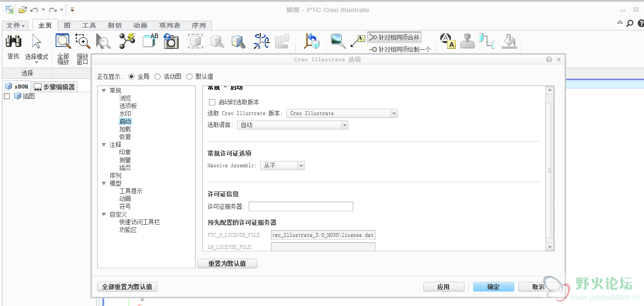Click the grey magnifier zoom icon
644x306 pixels.
pos(103,42)
